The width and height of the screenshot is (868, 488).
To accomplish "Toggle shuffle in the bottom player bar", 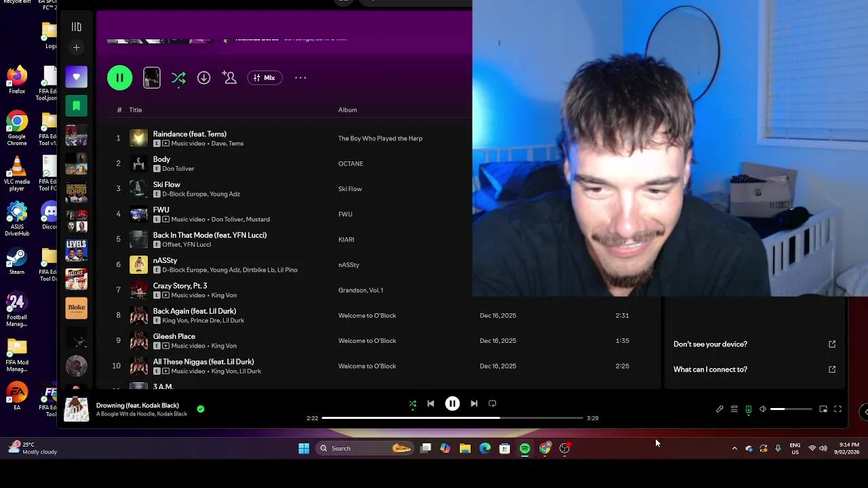I will click(x=412, y=404).
